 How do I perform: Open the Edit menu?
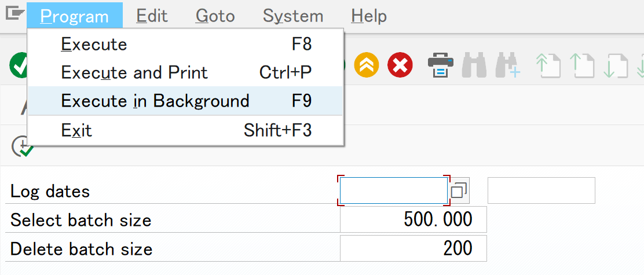[152, 16]
